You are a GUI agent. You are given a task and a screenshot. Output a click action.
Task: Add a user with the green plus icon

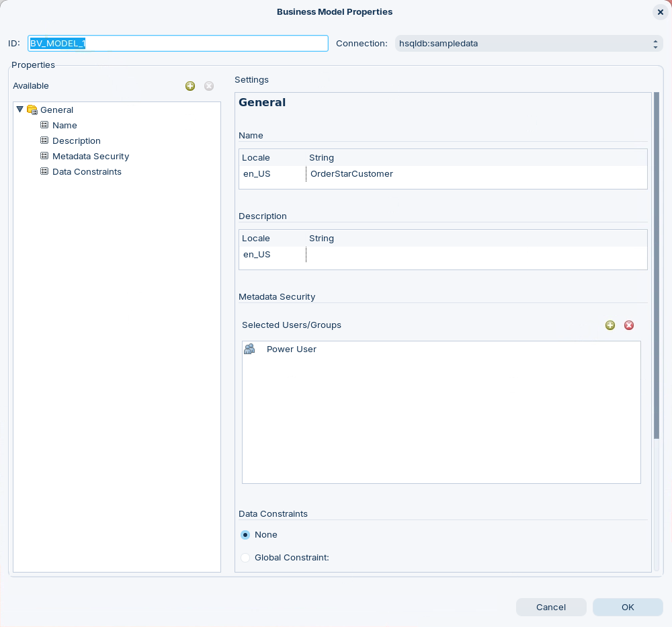[610, 325]
